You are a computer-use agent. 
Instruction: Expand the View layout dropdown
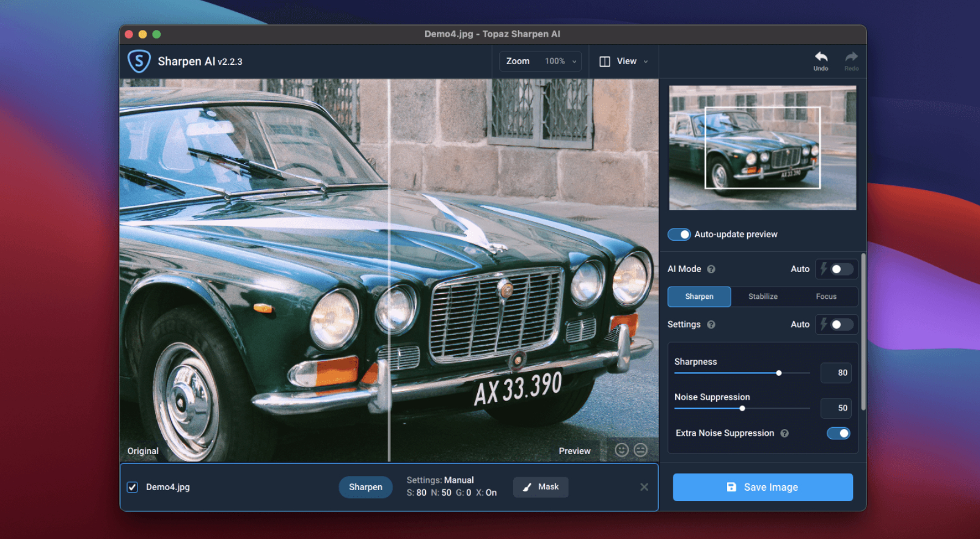click(x=624, y=61)
